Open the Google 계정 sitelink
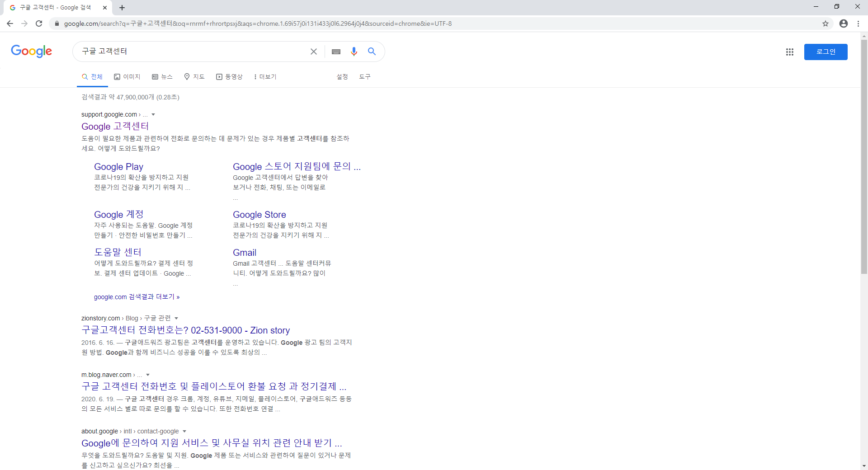Image resolution: width=868 pixels, height=470 pixels. 118,215
